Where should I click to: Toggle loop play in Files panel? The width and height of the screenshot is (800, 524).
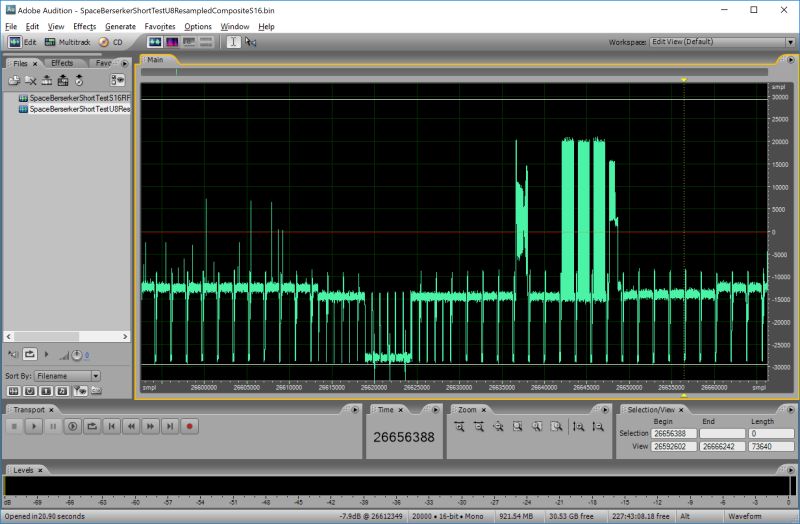tap(30, 354)
